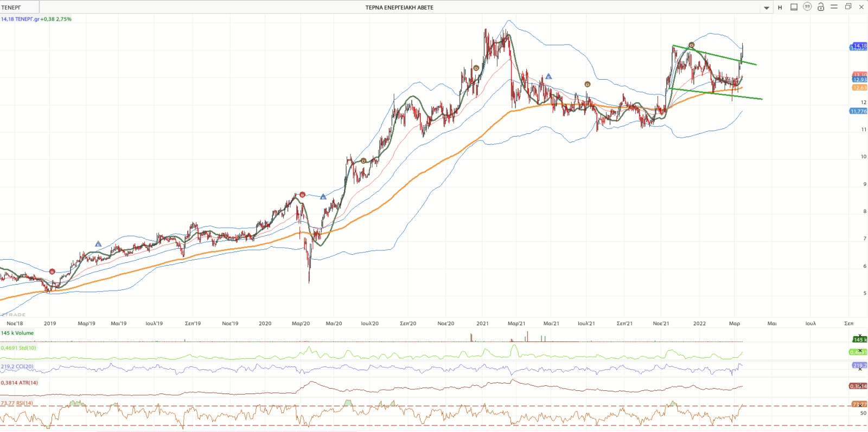Image resolution: width=868 pixels, height=432 pixels.
Task: Click the green 145 k volume value tag
Action: tap(860, 340)
